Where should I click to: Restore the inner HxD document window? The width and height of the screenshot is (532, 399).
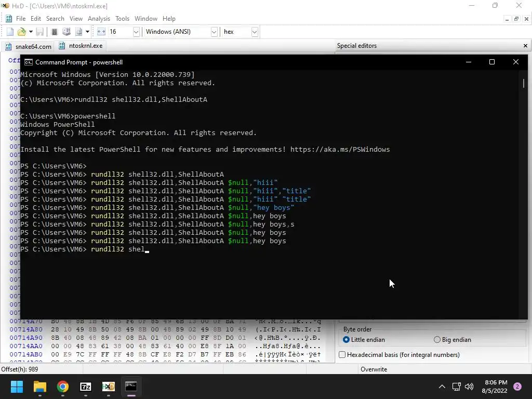516,19
